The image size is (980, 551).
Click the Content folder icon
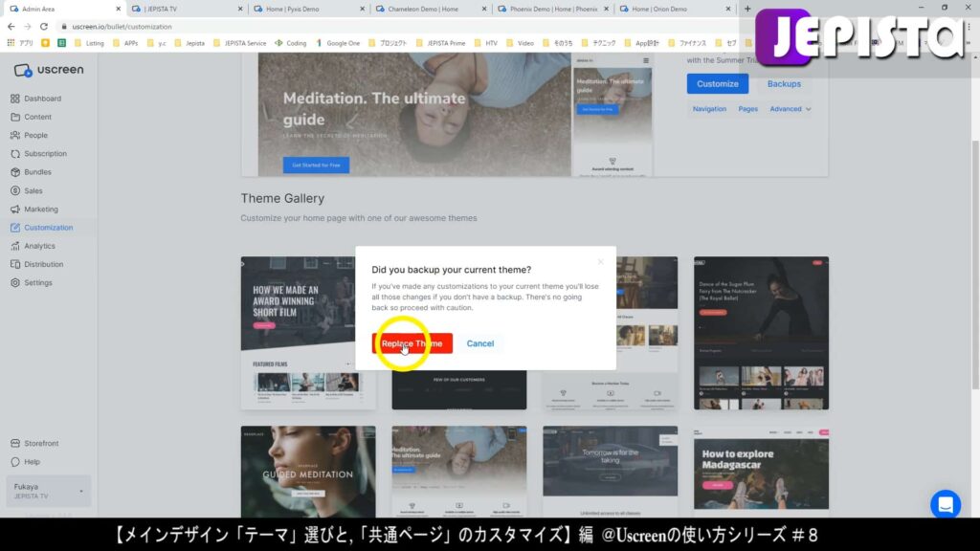click(15, 117)
